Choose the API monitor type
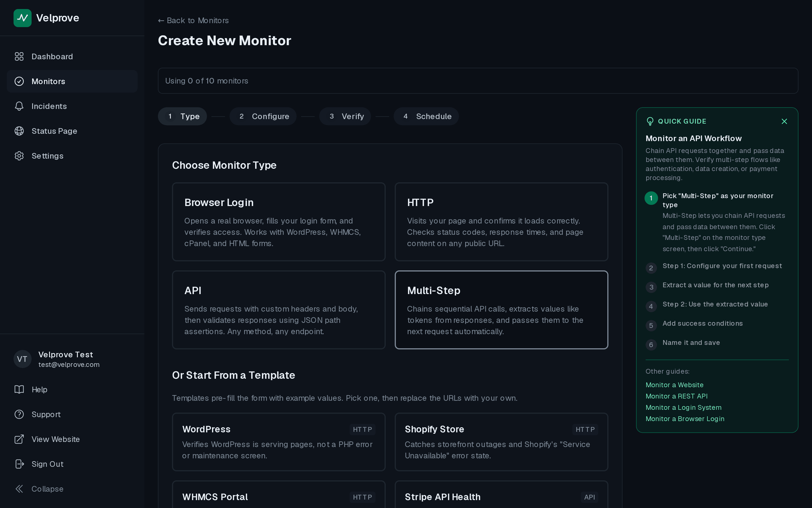812x508 pixels. 279,310
